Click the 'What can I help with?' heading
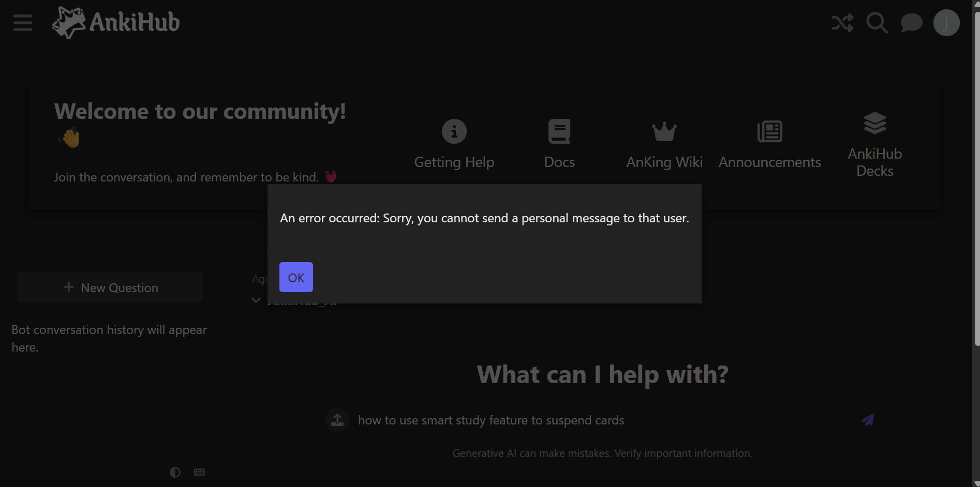The height and width of the screenshot is (487, 980). 603,374
